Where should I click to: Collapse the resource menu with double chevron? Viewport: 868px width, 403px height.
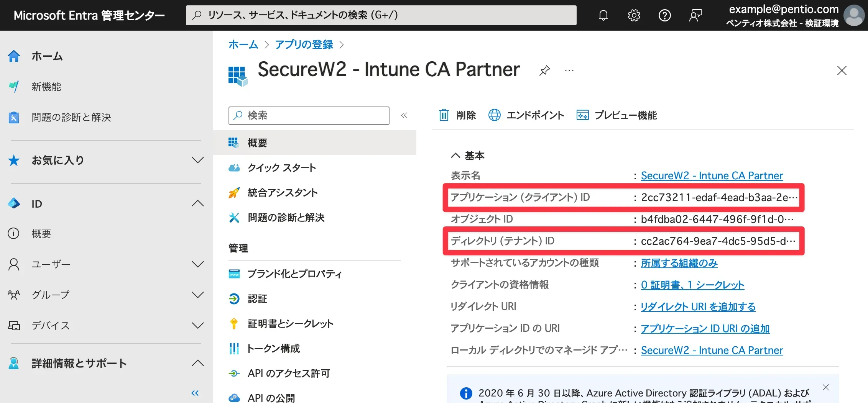(x=404, y=115)
